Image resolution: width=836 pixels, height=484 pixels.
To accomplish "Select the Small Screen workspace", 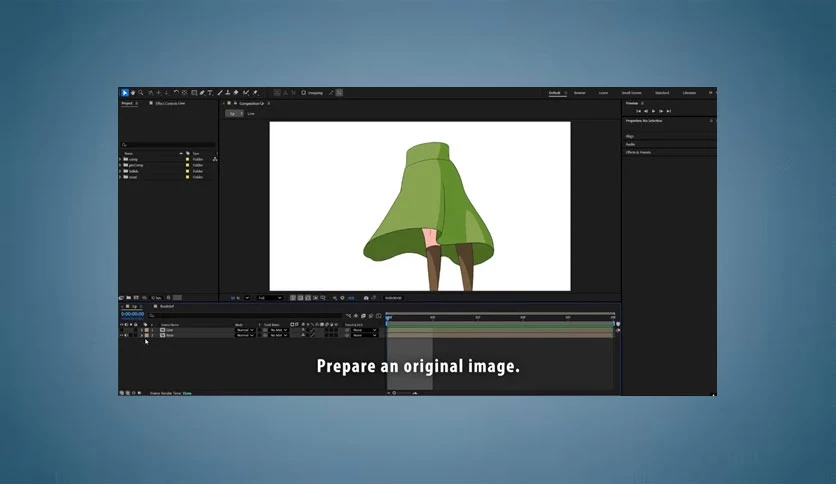I will [631, 93].
